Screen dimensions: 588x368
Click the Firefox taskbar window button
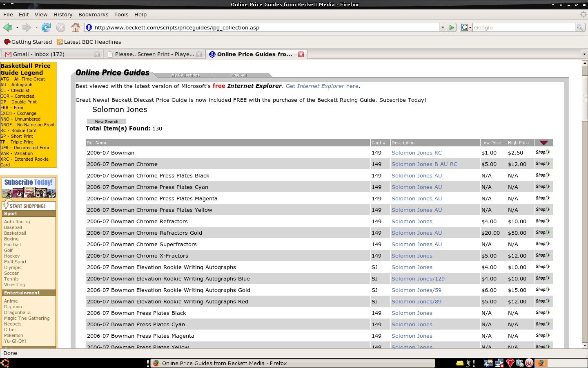pyautogui.click(x=292, y=363)
